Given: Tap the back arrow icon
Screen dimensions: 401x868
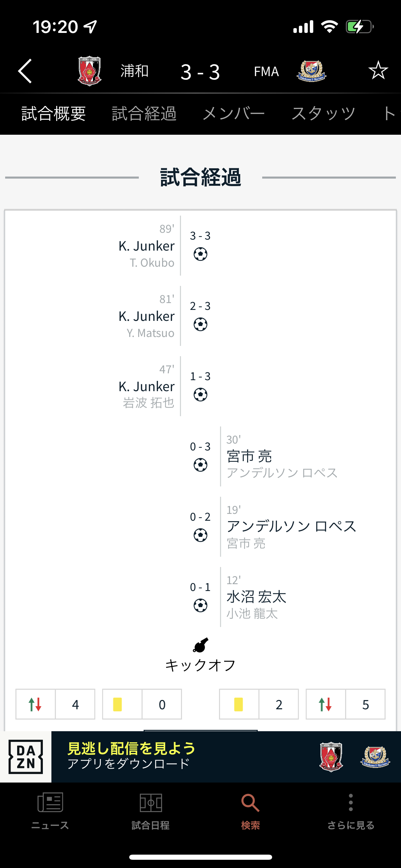Looking at the screenshot, I should click(25, 71).
